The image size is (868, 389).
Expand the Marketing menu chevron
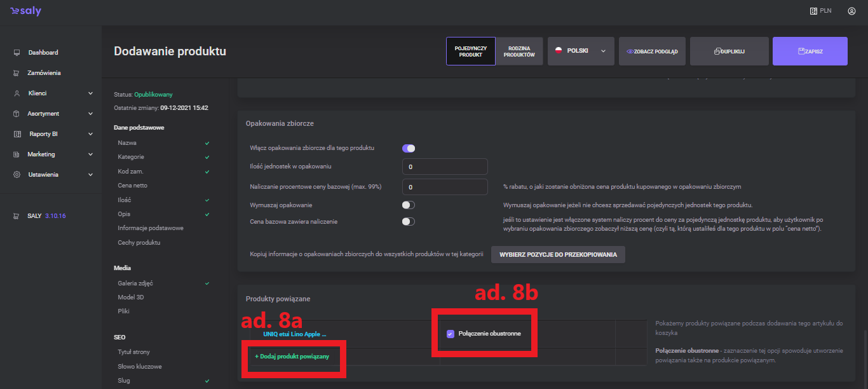(x=90, y=154)
